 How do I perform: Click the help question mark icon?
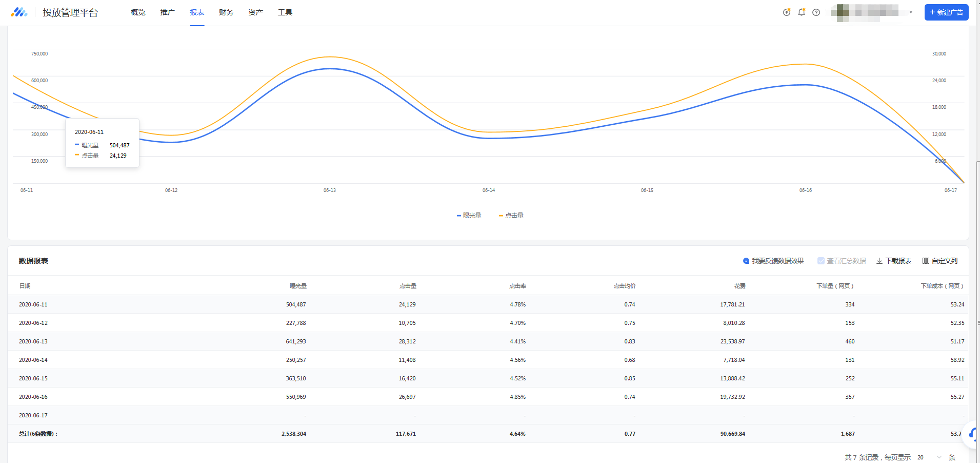[816, 12]
